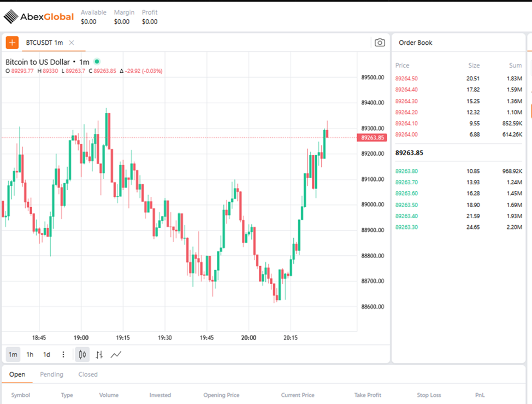The height and width of the screenshot is (404, 532).
Task: Select the Open orders tab
Action: (17, 374)
